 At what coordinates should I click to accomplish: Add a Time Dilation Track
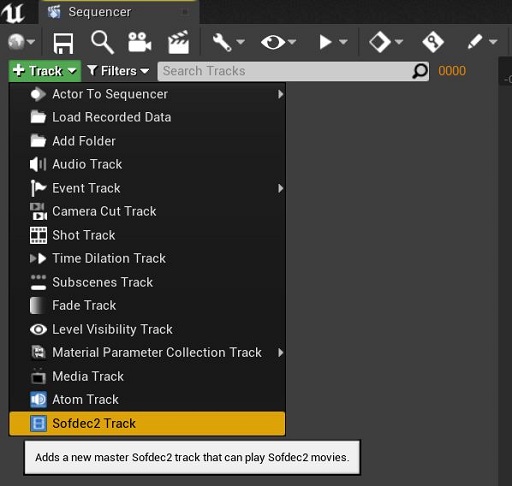click(x=147, y=258)
